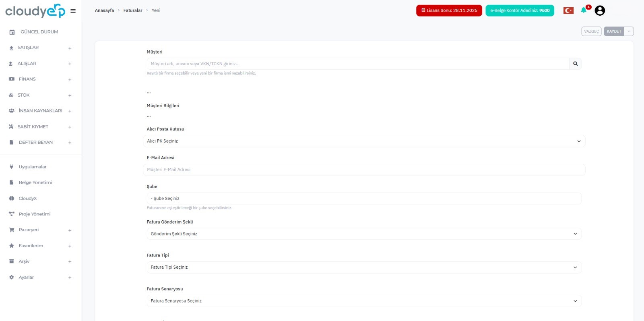Open the Fatura Tipi dropdown

click(364, 267)
